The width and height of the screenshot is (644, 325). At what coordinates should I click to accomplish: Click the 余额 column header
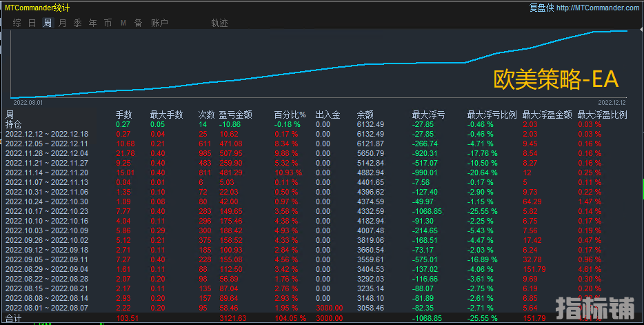pos(365,115)
